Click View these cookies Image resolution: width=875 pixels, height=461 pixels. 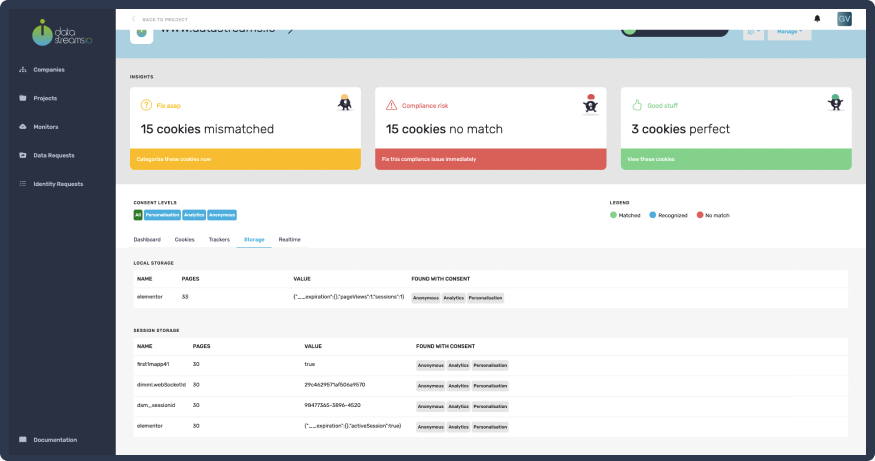(x=651, y=159)
